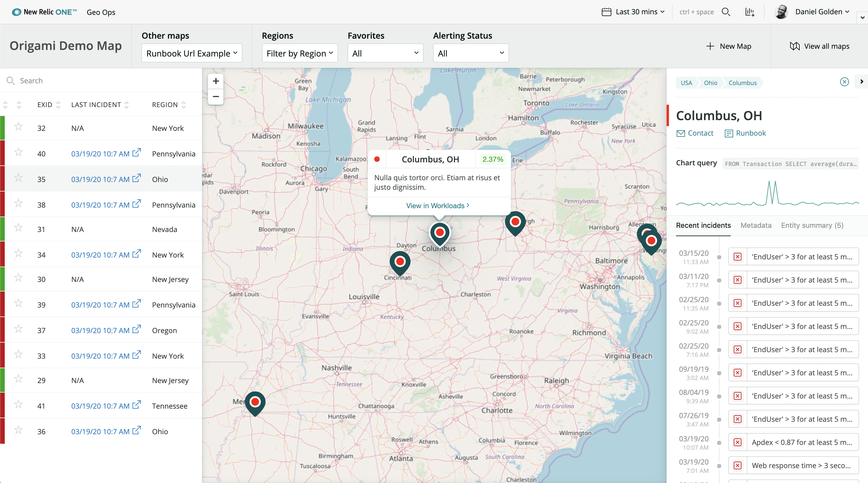This screenshot has height=483, width=868.
Task: Star the EXID 36 Ohio row
Action: tap(18, 430)
